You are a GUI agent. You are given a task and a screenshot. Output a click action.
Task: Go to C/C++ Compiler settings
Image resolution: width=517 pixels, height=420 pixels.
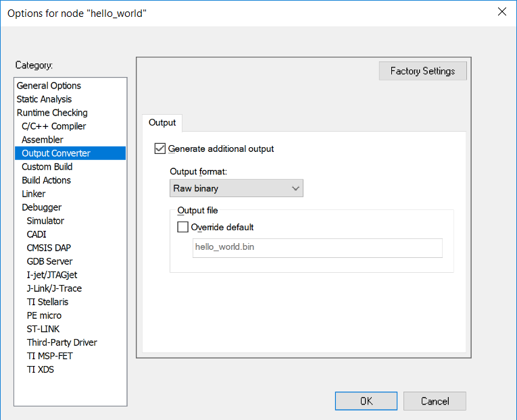pos(54,126)
